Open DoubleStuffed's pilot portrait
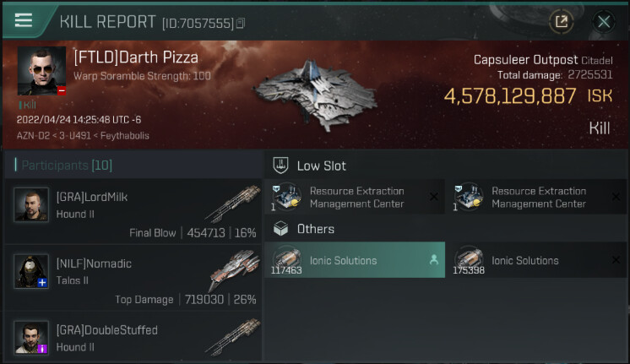Screen dimensions: 630x364 click(31, 337)
